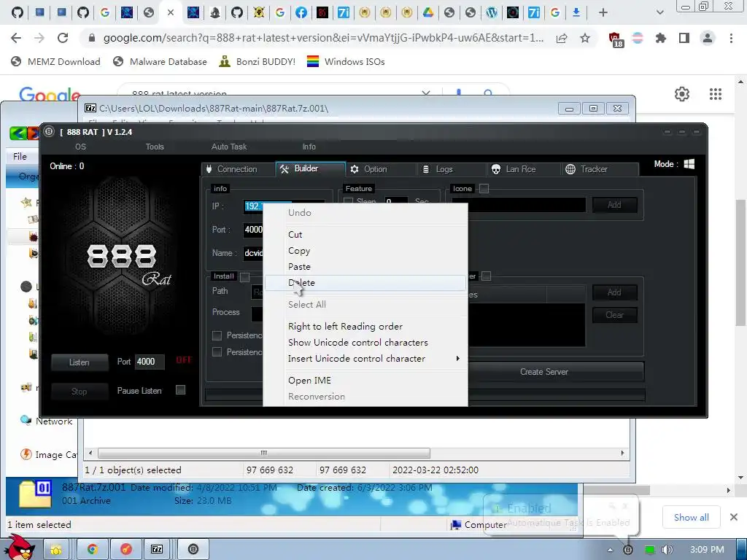
Task: Open the File menu in Explorer window
Action: click(x=20, y=156)
